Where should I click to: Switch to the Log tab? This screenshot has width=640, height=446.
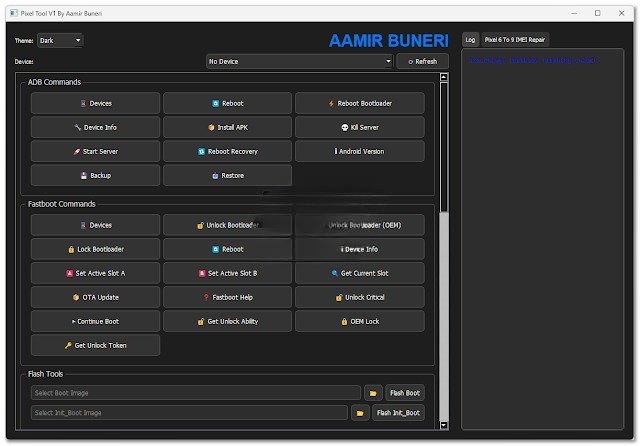[x=470, y=40]
